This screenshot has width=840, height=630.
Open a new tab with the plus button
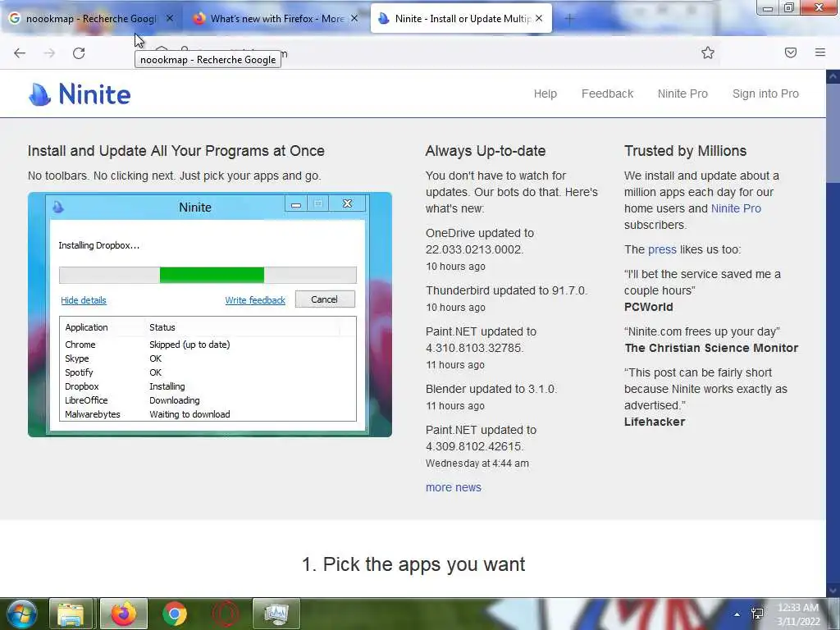pyautogui.click(x=569, y=19)
